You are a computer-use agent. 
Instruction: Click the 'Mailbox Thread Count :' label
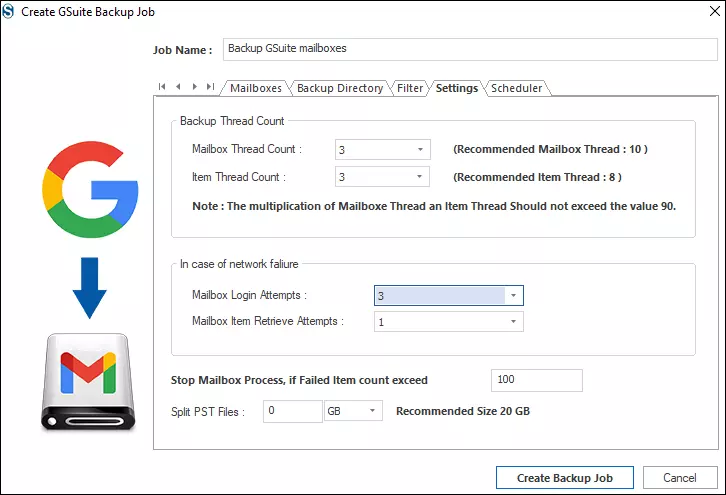(x=247, y=149)
